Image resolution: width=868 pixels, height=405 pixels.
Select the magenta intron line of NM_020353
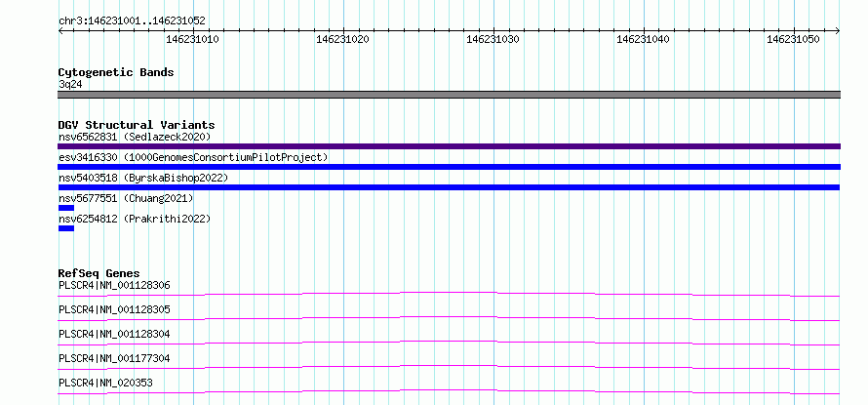click(x=449, y=390)
